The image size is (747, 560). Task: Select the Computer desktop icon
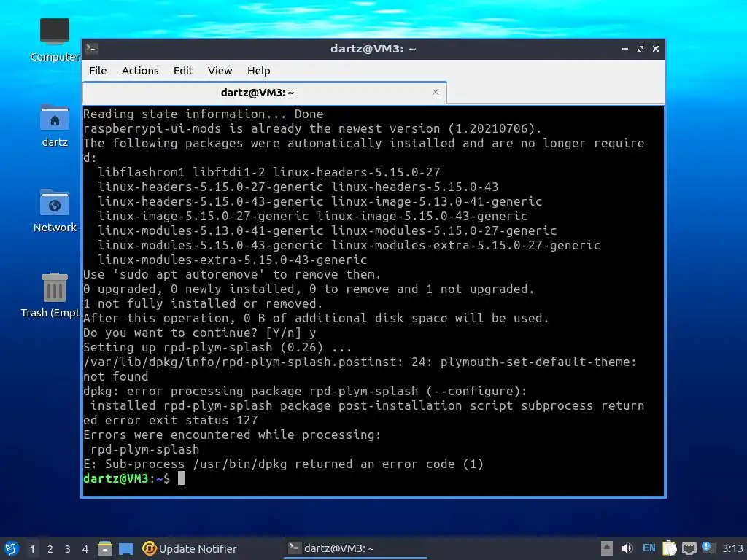(x=54, y=40)
